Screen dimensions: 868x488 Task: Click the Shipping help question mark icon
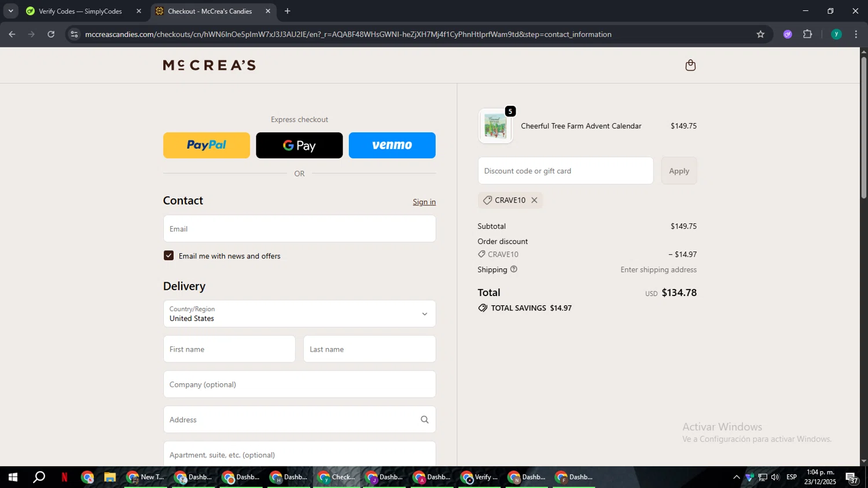click(x=514, y=269)
